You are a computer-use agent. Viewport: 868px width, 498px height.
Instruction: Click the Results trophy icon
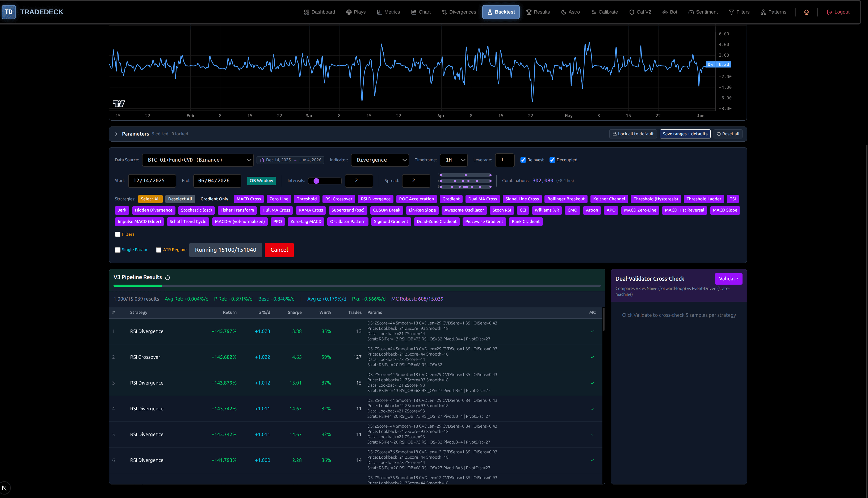point(529,12)
